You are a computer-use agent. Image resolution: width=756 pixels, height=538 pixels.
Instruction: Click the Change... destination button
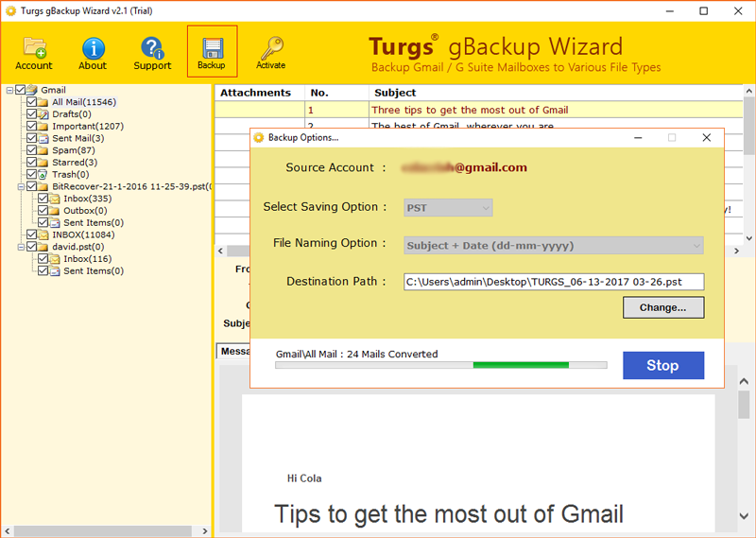[x=663, y=307]
